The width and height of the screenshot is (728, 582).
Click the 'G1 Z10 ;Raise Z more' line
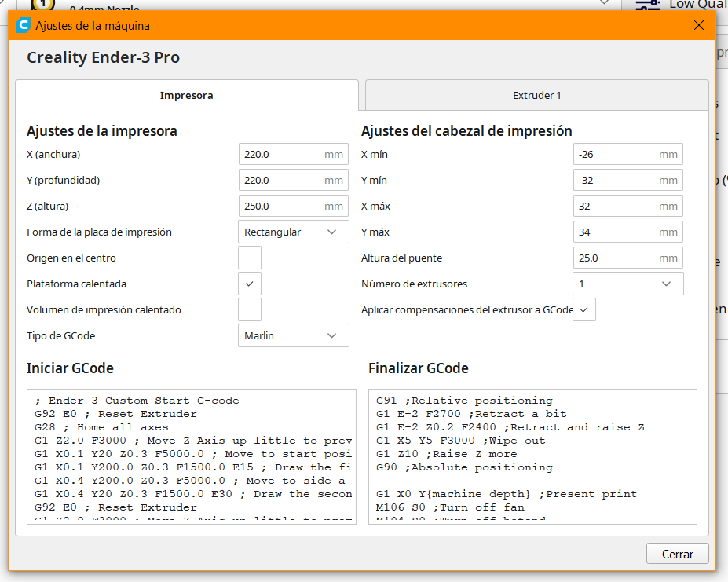[446, 454]
